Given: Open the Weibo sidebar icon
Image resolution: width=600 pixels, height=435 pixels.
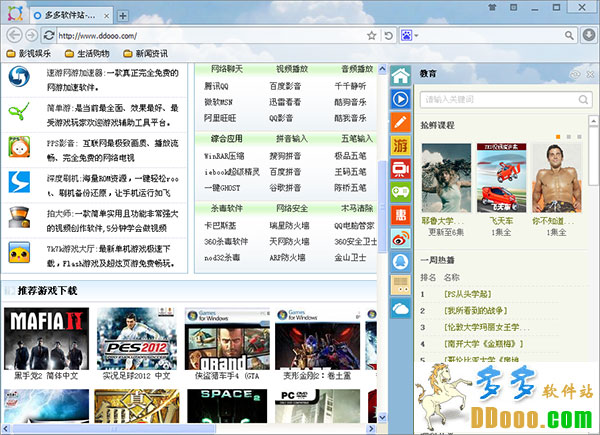Looking at the screenshot, I should coord(400,239).
